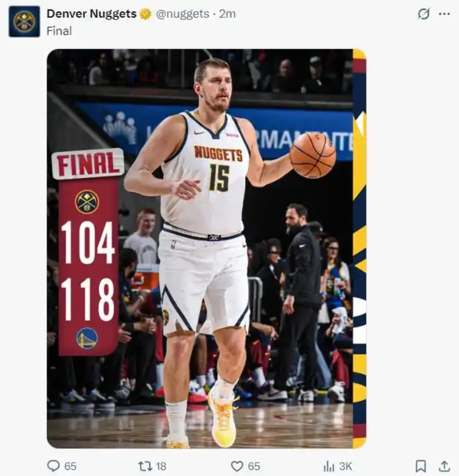
Task: Click the Warriors logo in score graphic
Action: click(x=87, y=338)
